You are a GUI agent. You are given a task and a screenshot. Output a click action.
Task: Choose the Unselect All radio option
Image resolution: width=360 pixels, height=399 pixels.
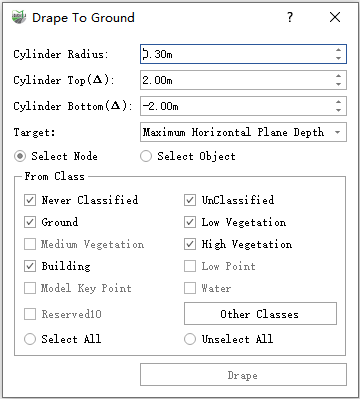(x=190, y=339)
